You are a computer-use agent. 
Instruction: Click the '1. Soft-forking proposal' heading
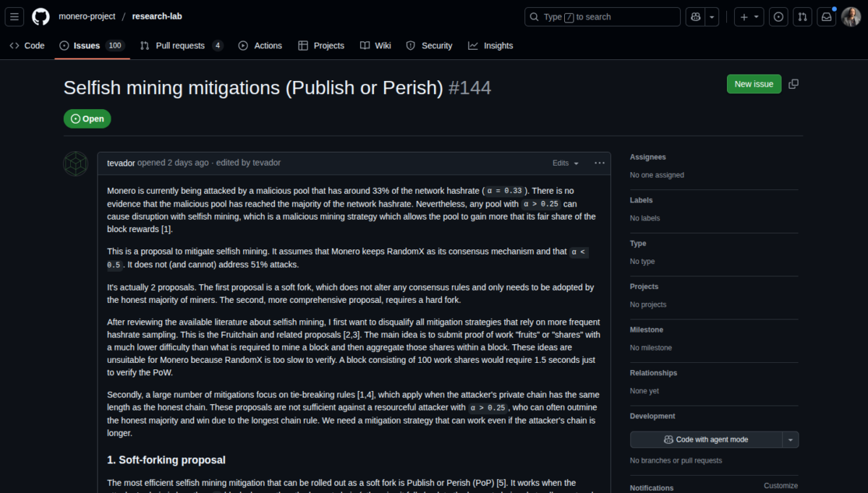(166, 460)
